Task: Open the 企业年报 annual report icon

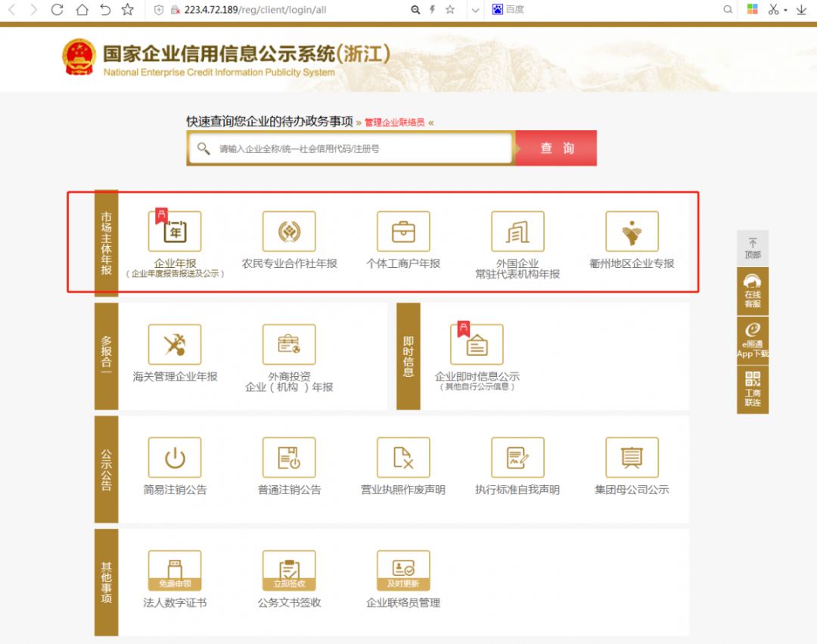Action: coord(175,232)
